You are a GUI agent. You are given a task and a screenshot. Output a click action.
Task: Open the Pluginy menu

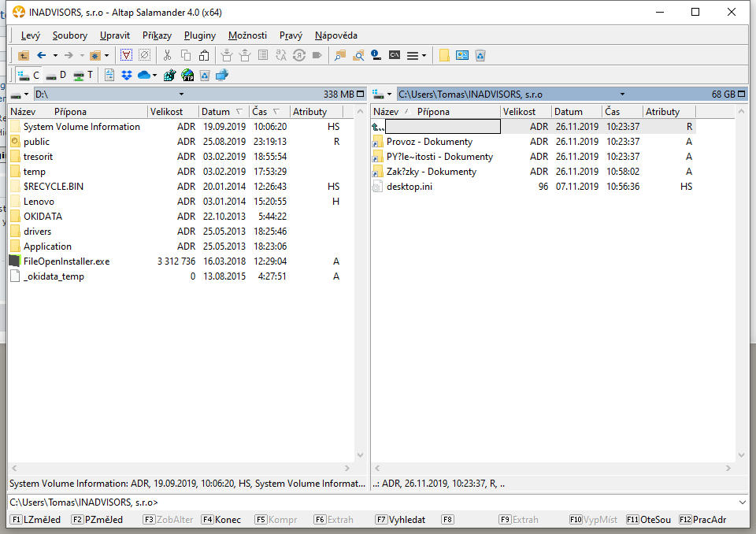(x=199, y=35)
